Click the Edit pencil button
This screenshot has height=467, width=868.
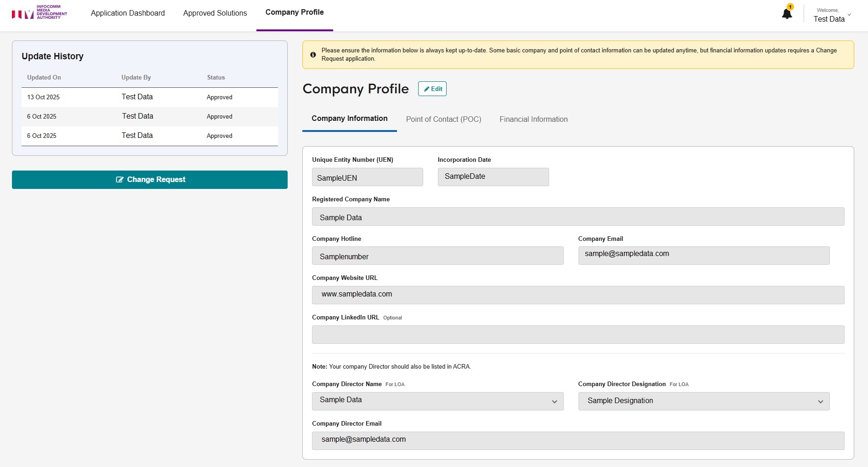click(432, 89)
